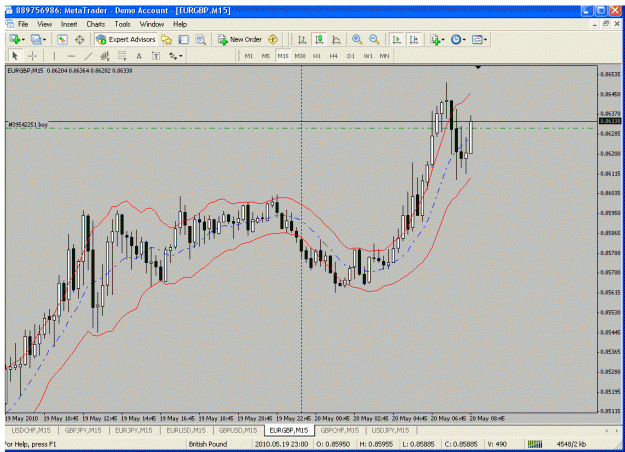Expand the Profiles dropdown arrow
Screen dimensions: 625x452
[x=44, y=39]
